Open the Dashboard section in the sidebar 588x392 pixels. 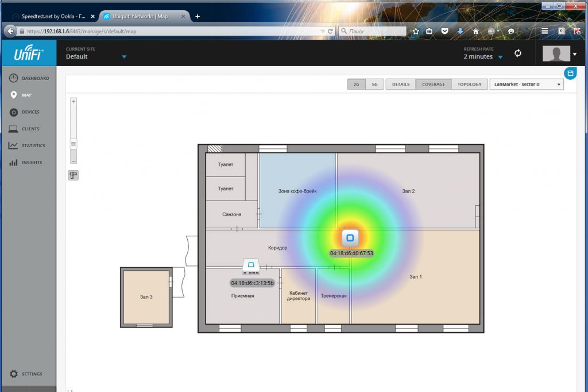[x=29, y=78]
